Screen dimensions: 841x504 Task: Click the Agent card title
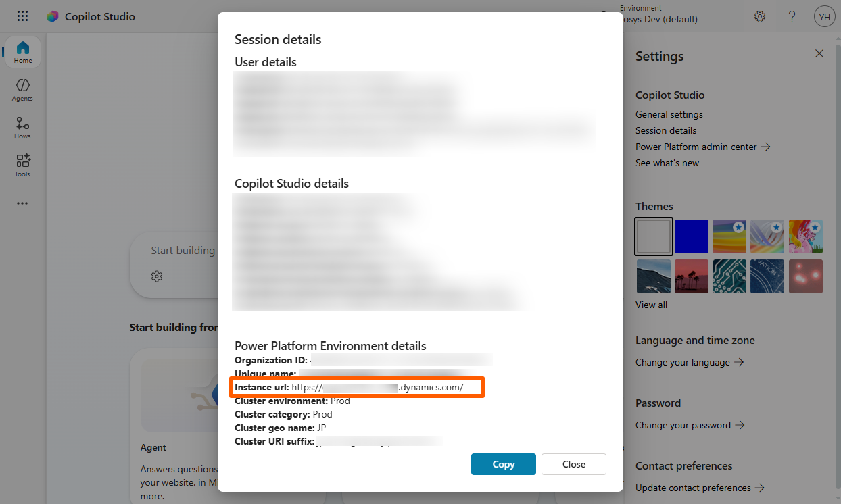pos(153,447)
